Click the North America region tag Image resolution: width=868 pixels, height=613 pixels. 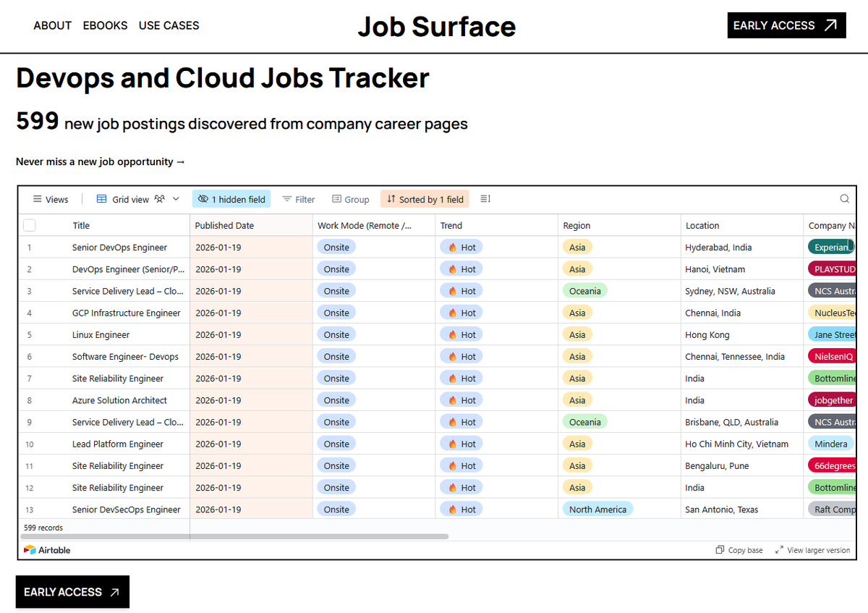(x=597, y=510)
